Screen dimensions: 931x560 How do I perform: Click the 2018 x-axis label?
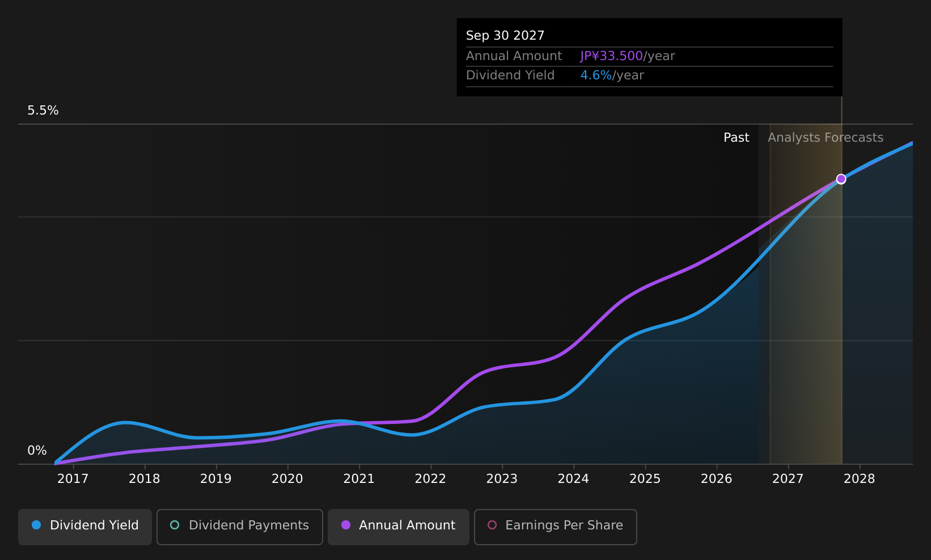tap(145, 479)
